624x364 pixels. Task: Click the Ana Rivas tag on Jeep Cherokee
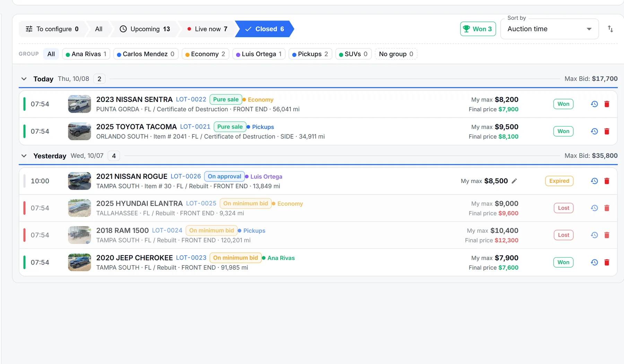[x=278, y=258]
